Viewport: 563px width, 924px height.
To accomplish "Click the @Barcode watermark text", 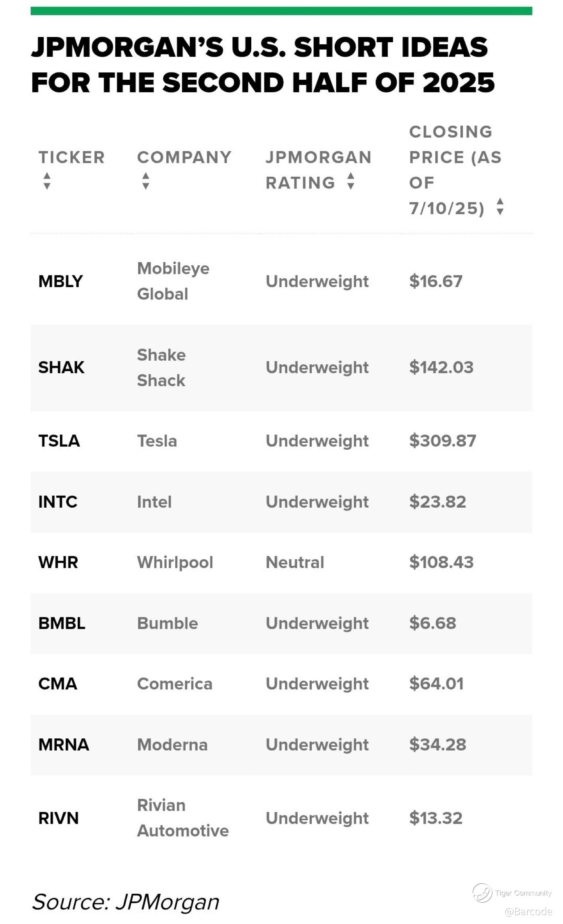I will click(x=528, y=912).
